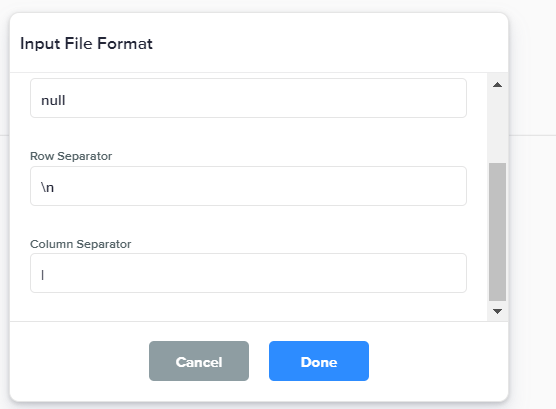
Task: Click the scrollbar up arrow
Action: coord(497,85)
